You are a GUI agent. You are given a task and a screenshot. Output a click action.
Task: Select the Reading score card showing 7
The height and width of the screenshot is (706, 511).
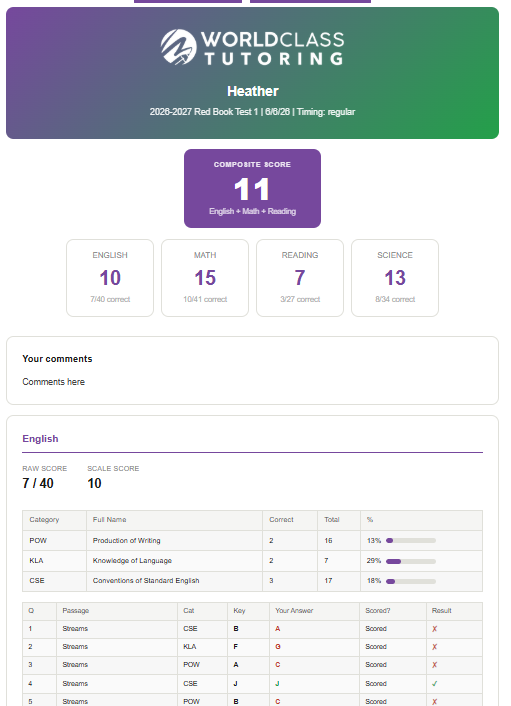(x=300, y=278)
